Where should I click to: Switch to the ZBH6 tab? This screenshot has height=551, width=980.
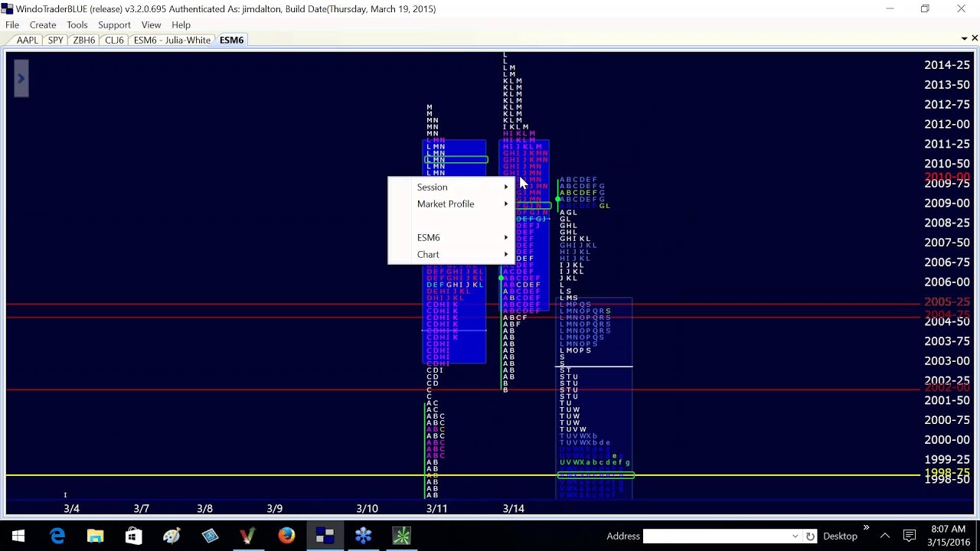coord(84,40)
